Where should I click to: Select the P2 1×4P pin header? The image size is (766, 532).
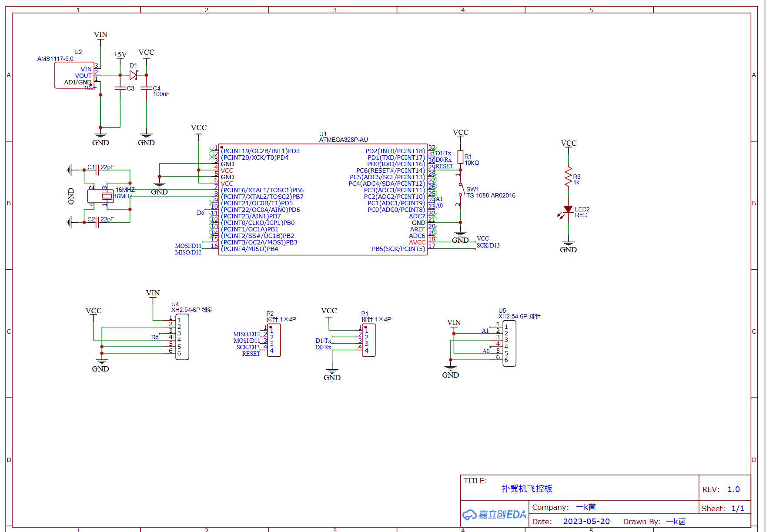[274, 340]
